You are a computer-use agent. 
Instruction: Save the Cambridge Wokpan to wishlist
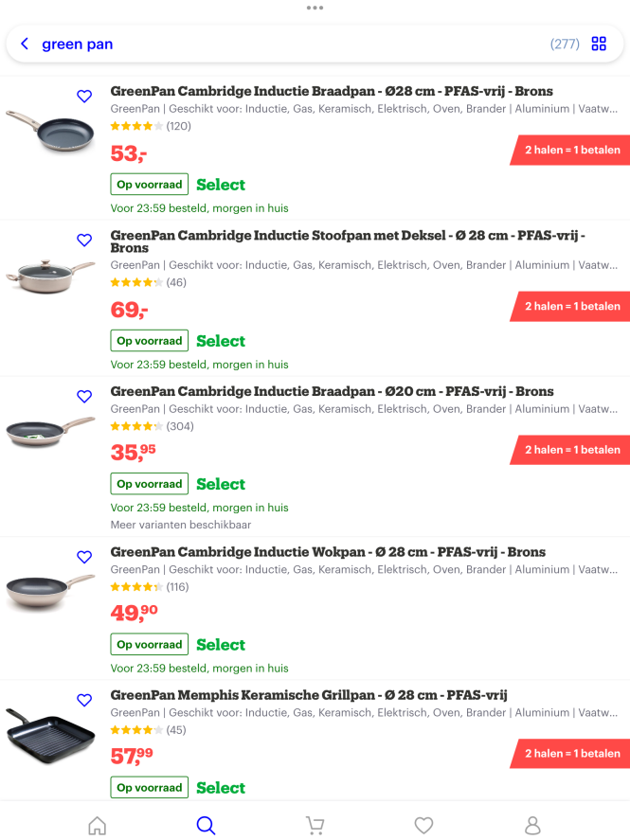point(84,557)
